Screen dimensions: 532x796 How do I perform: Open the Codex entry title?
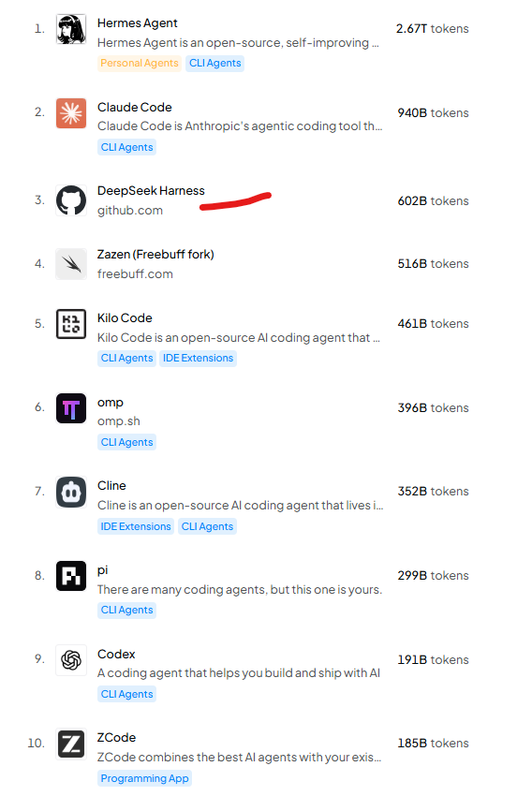116,655
